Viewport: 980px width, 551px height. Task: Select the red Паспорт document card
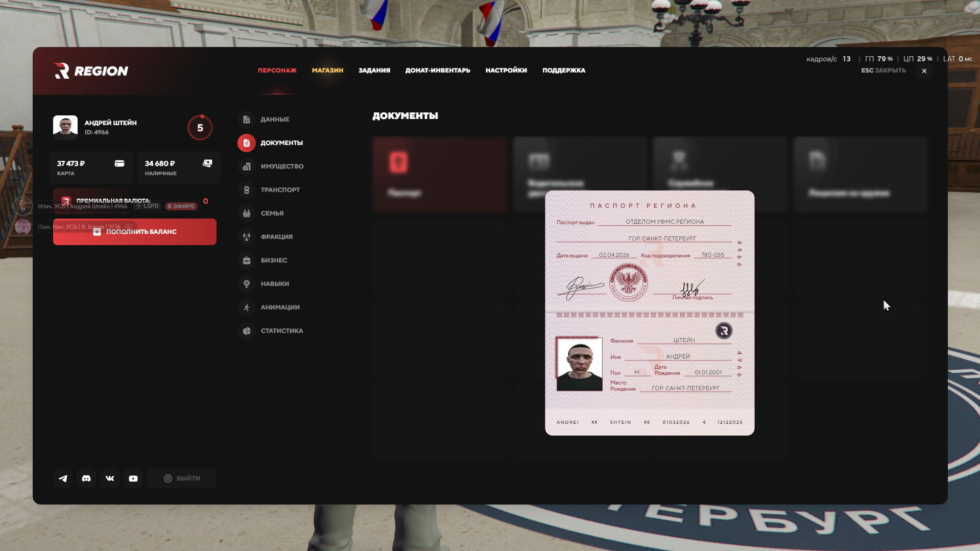pos(439,174)
